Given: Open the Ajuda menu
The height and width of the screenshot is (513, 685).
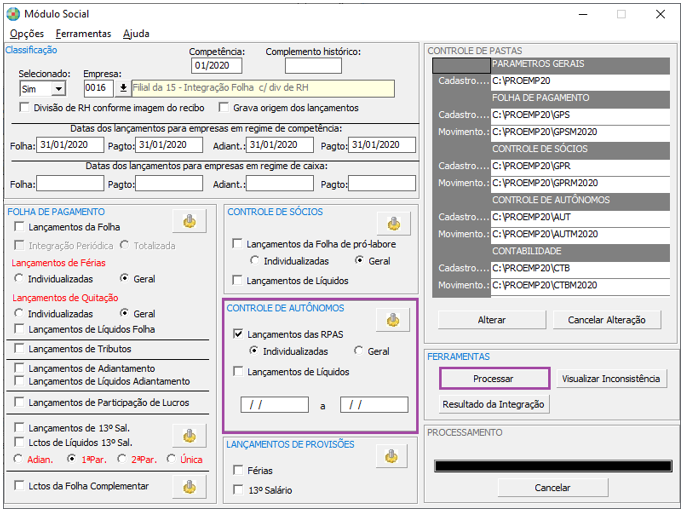Looking at the screenshot, I should click(136, 34).
